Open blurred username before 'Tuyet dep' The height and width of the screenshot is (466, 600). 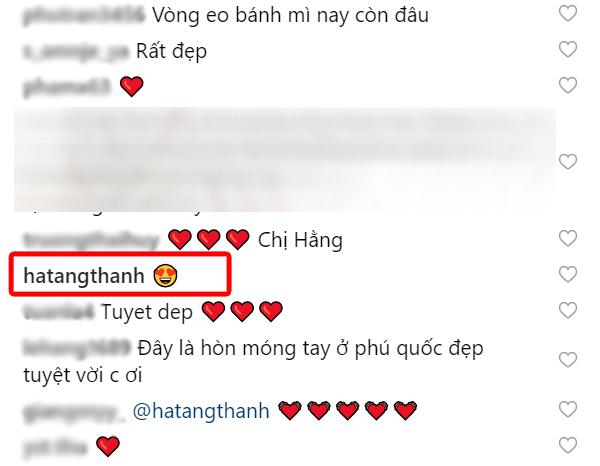[59, 312]
